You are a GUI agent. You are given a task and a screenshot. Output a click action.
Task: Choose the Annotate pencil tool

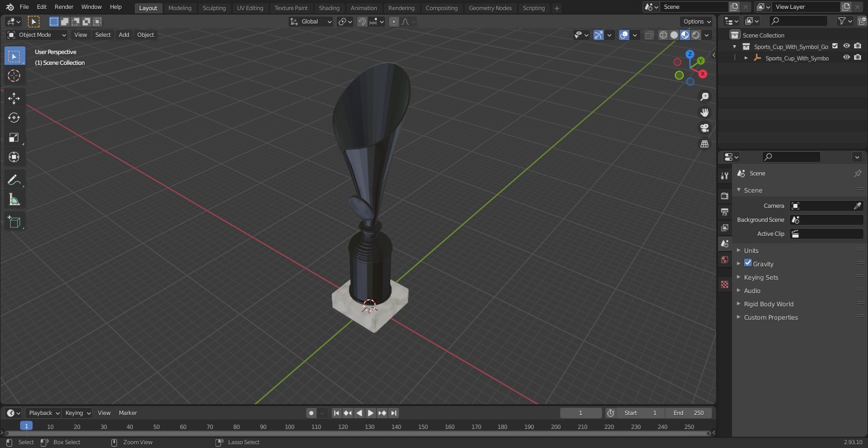(x=14, y=180)
